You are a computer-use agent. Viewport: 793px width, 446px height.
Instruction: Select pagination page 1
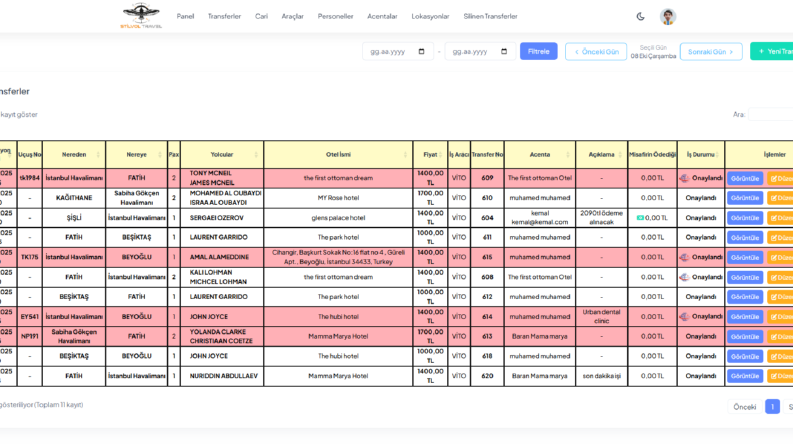point(772,407)
